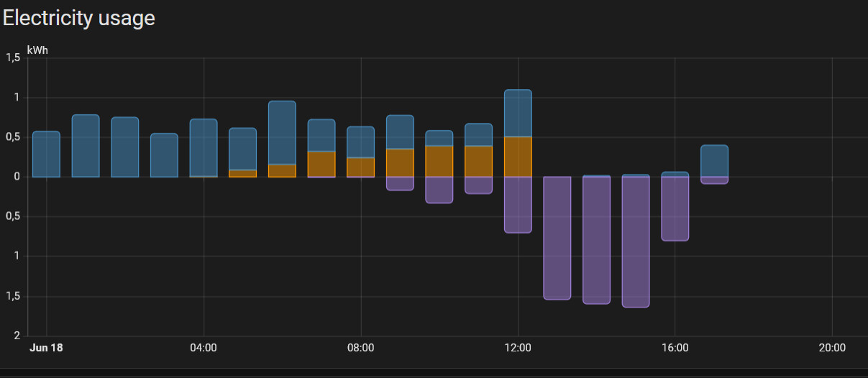Select the orange segment of the 10:00 bar
The height and width of the screenshot is (378, 868).
pos(439,161)
